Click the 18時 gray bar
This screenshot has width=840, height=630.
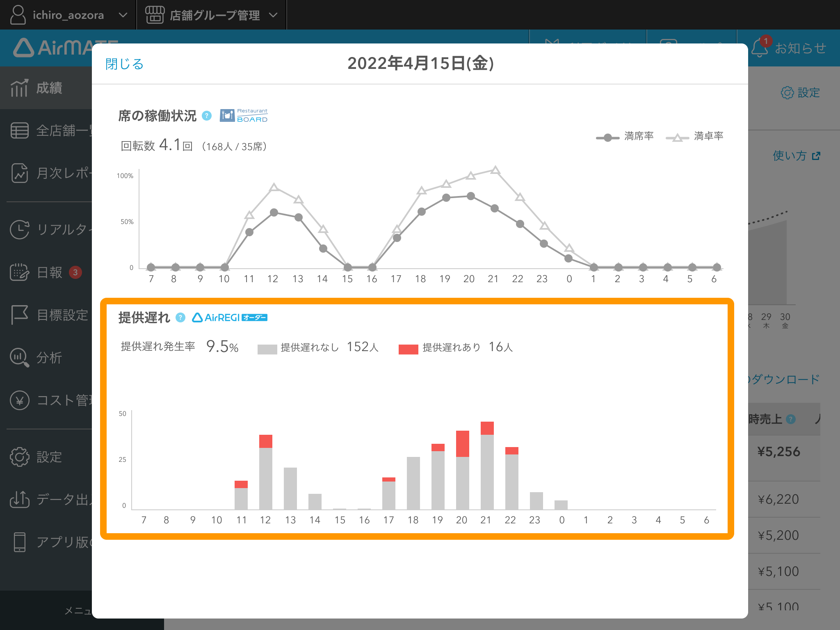tap(413, 483)
